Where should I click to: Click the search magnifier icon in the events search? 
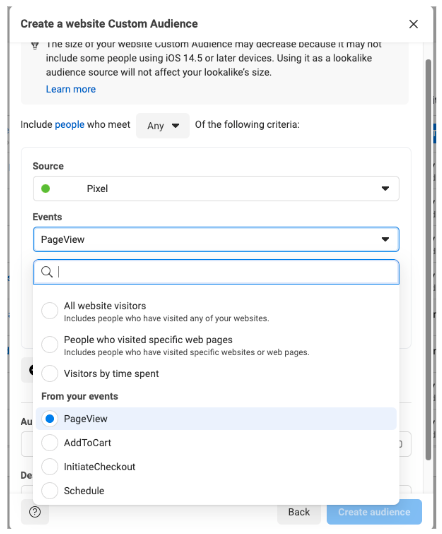pyautogui.click(x=47, y=272)
